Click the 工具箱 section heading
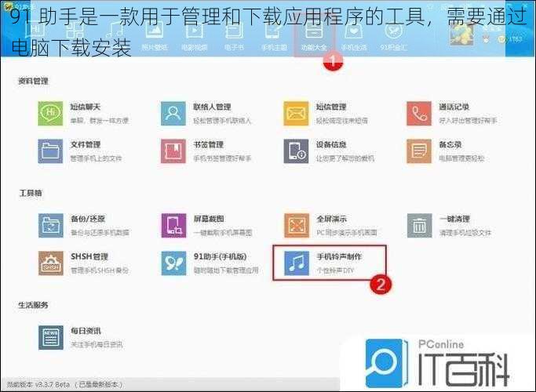 click(31, 193)
